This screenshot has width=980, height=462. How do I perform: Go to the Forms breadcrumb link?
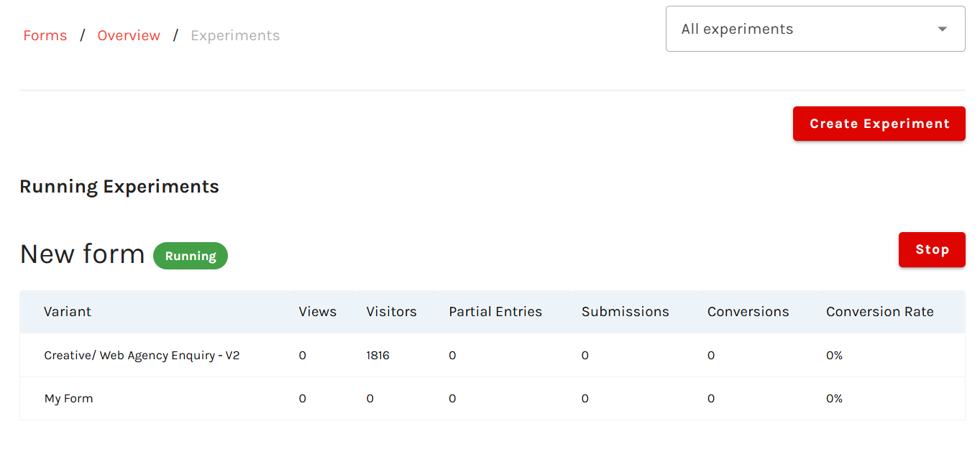[x=45, y=36]
